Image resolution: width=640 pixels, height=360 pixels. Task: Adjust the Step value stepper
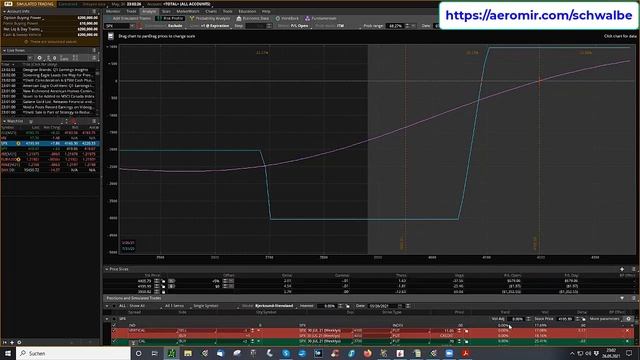click(269, 26)
